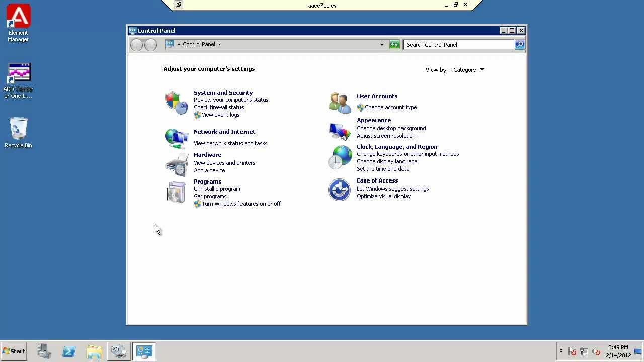Open the System and Security category
The width and height of the screenshot is (644, 362).
coord(223,93)
